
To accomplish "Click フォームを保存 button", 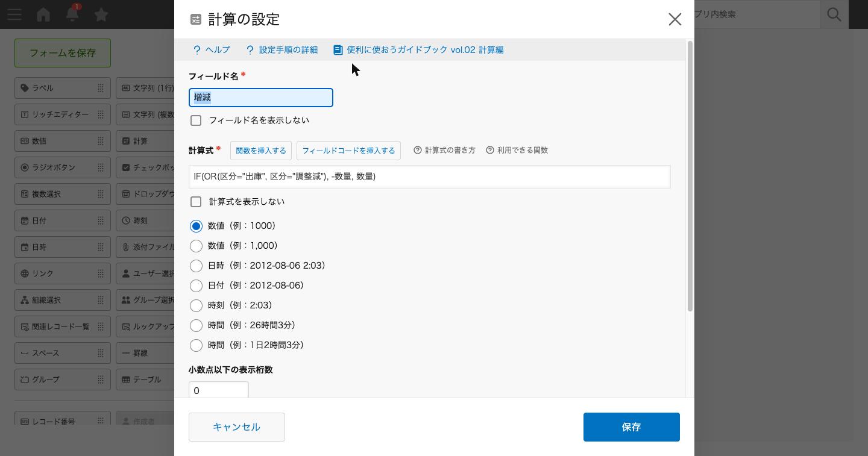I will [63, 53].
